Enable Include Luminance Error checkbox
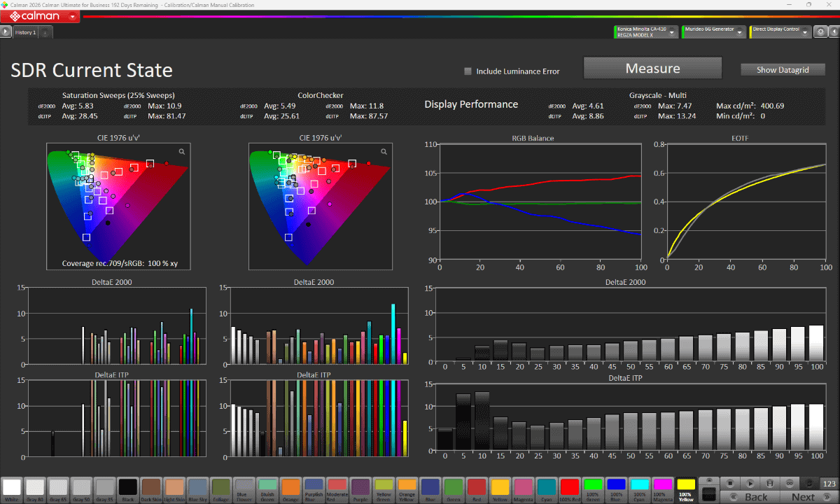This screenshot has width=840, height=504. 468,71
